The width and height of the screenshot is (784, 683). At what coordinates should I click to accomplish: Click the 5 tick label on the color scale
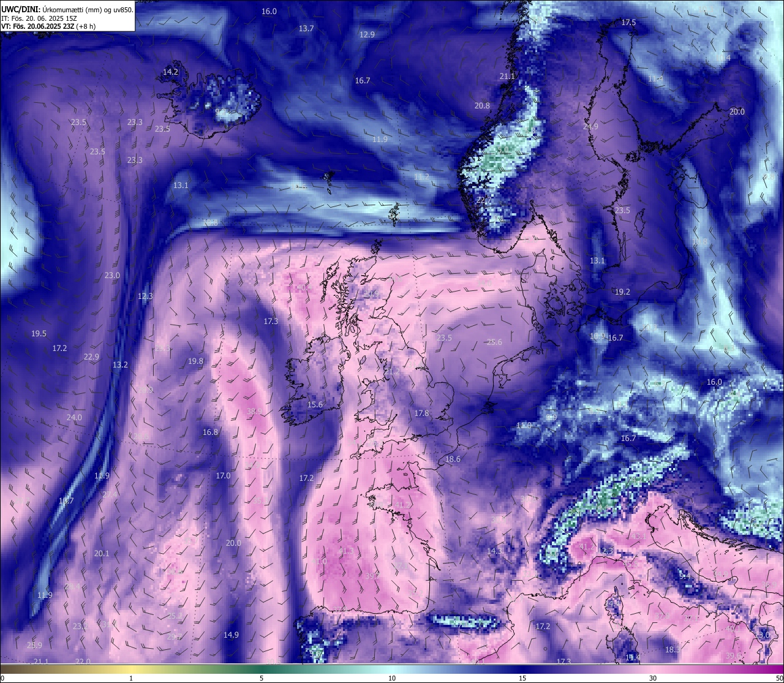(262, 678)
